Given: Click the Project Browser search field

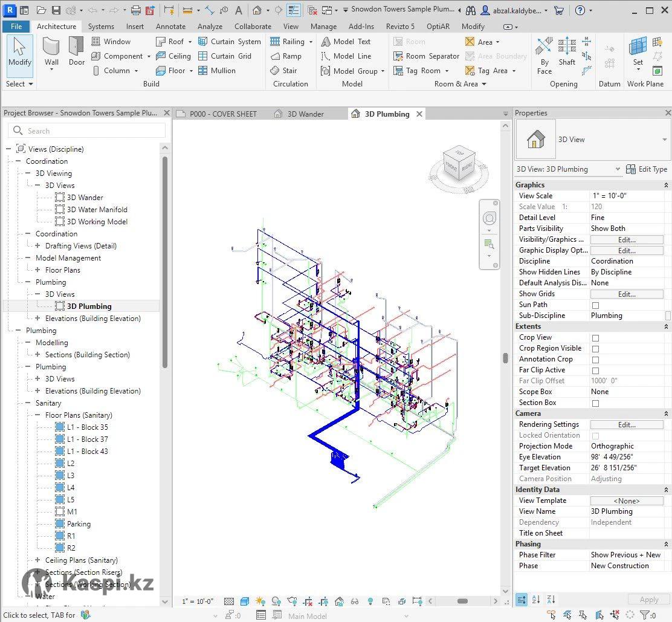Looking at the screenshot, I should [x=87, y=131].
